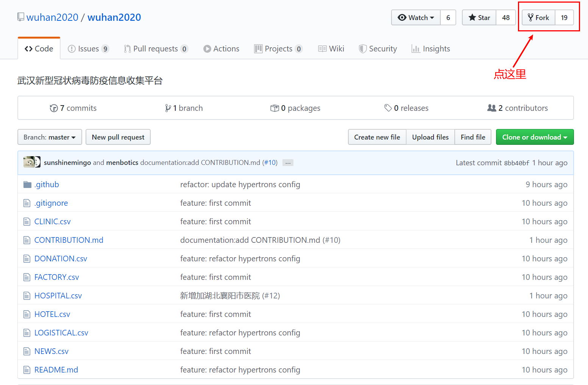Click Find file button
This screenshot has width=588, height=385.
coord(473,137)
